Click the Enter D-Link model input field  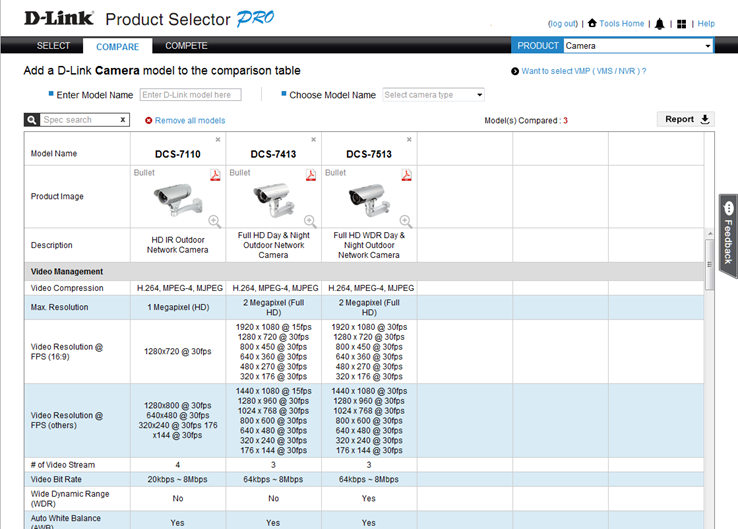(x=190, y=95)
